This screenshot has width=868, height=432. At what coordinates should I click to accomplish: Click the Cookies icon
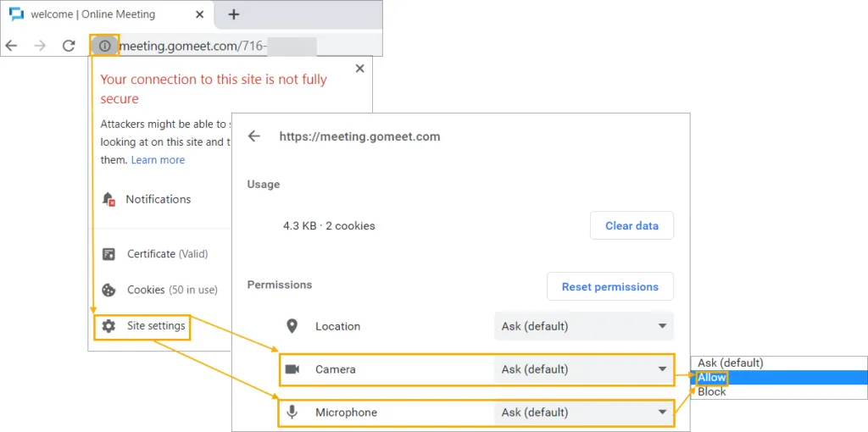click(108, 290)
